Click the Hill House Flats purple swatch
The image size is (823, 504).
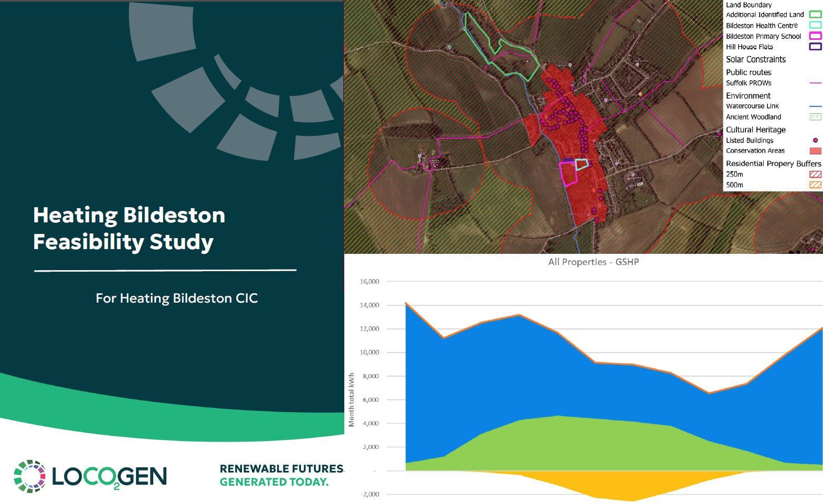pyautogui.click(x=815, y=47)
